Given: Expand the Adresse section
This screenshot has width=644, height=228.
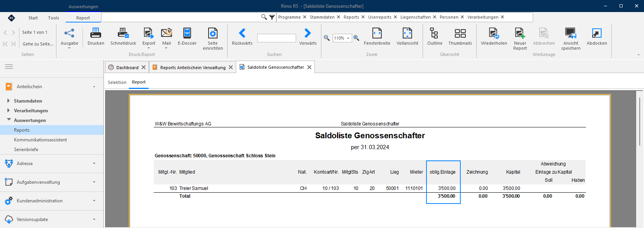Looking at the screenshot, I should (94, 164).
